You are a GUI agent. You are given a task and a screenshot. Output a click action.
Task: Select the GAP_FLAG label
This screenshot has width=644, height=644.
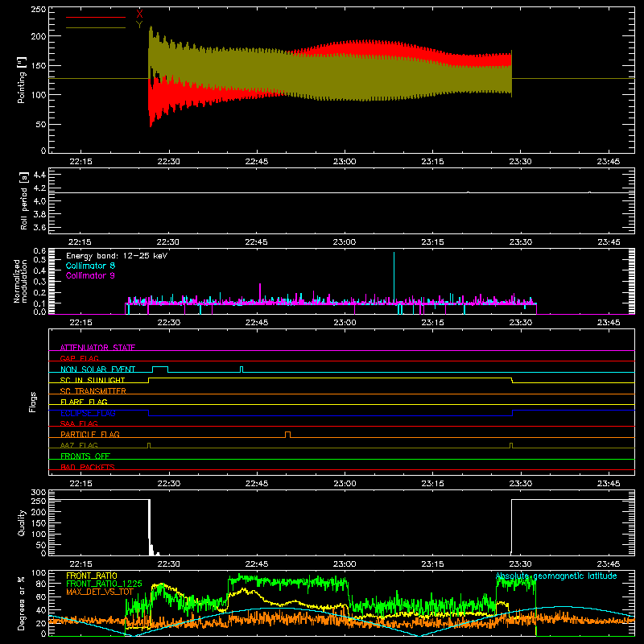[79, 358]
